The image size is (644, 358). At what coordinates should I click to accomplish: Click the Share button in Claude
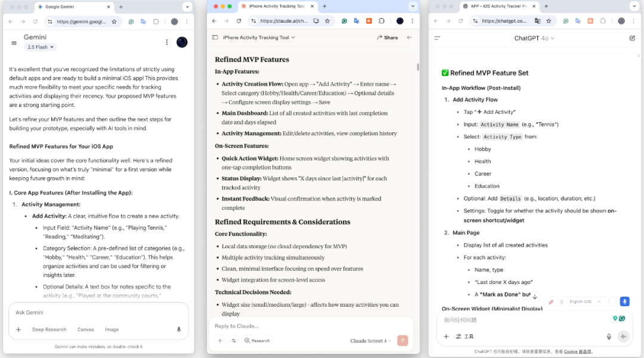click(388, 38)
